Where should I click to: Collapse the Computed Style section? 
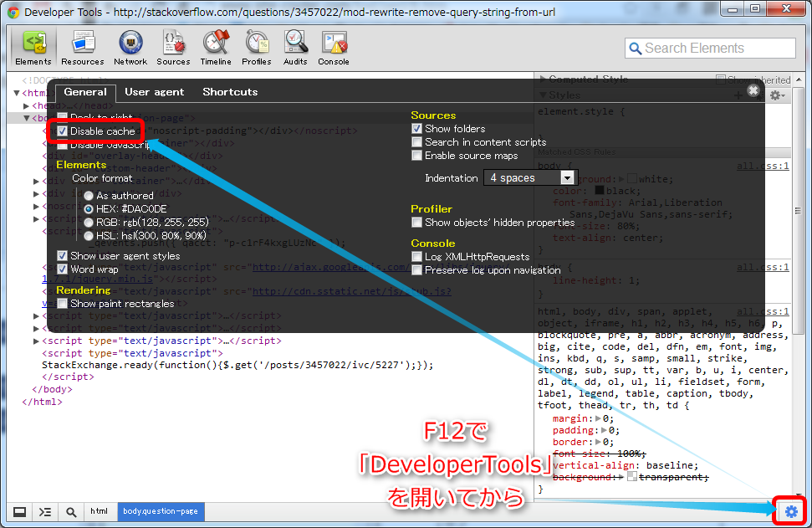coord(542,79)
